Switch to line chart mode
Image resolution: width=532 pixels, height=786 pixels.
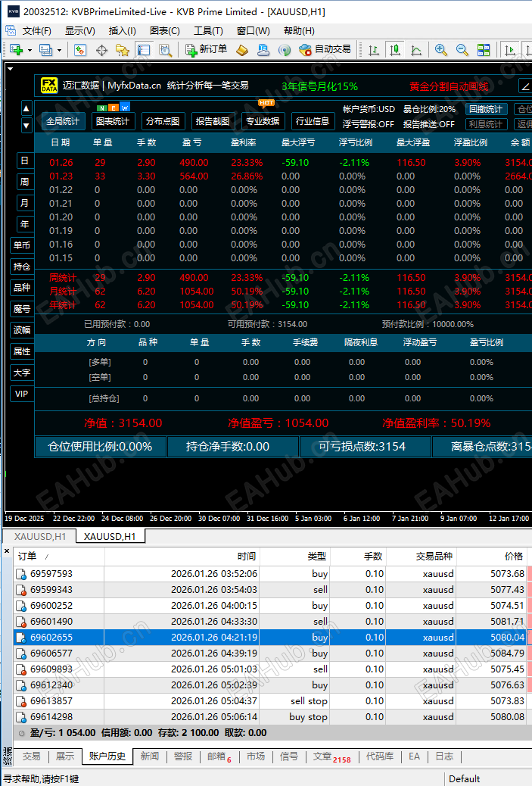(x=416, y=50)
